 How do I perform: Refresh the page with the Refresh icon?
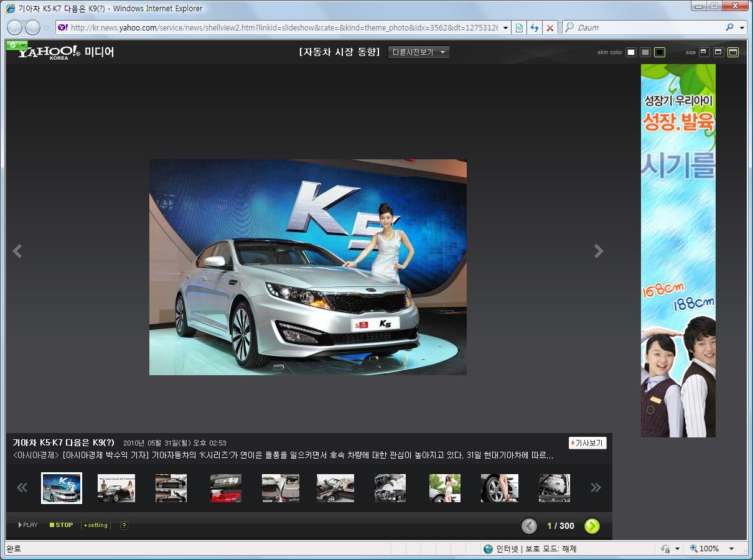click(x=534, y=27)
